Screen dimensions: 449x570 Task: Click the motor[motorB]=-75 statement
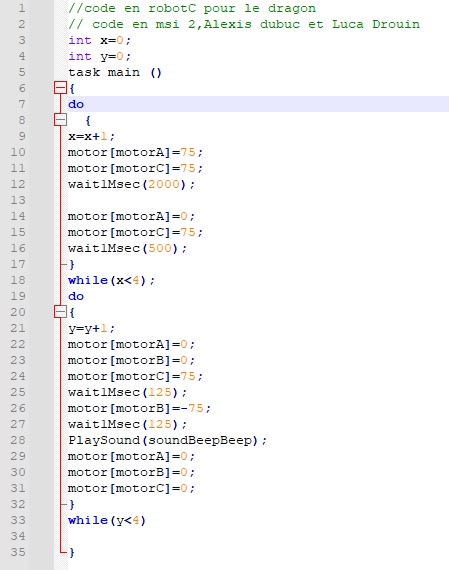[x=139, y=408]
